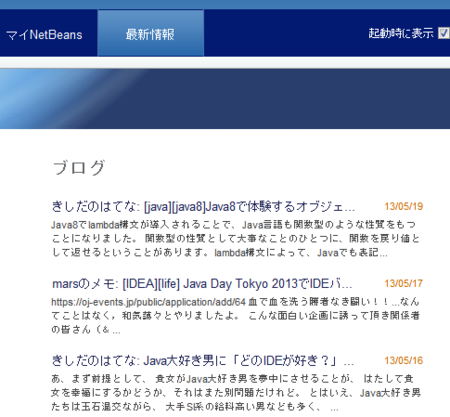The height and width of the screenshot is (417, 450).
Task: Click the oj-events.jp URL summary text
Action: (x=235, y=316)
